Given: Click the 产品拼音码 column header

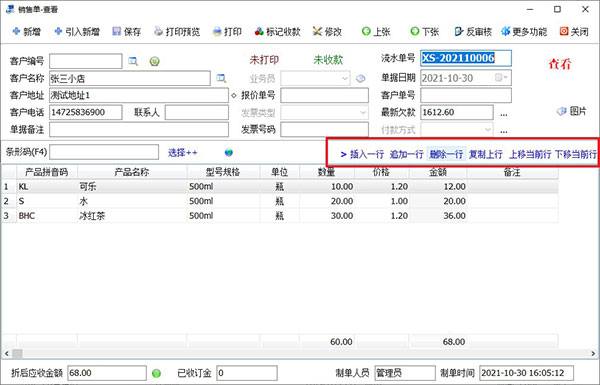Looking at the screenshot, I should click(47, 172).
